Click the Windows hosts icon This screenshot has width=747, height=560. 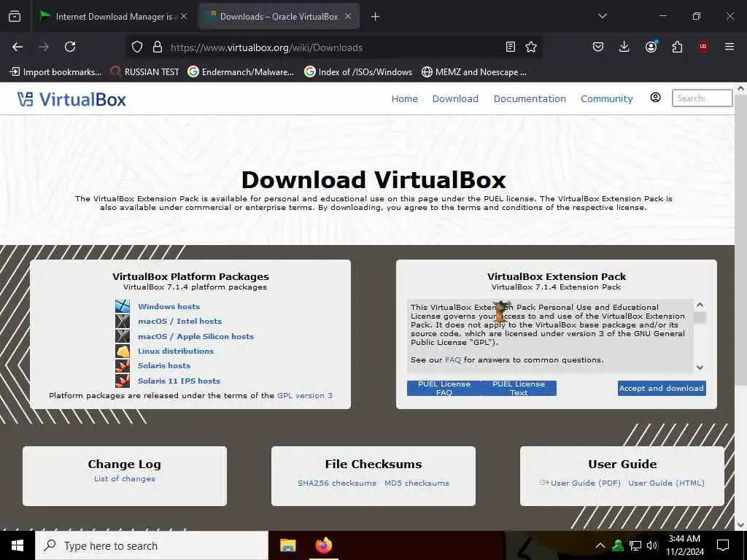[123, 306]
